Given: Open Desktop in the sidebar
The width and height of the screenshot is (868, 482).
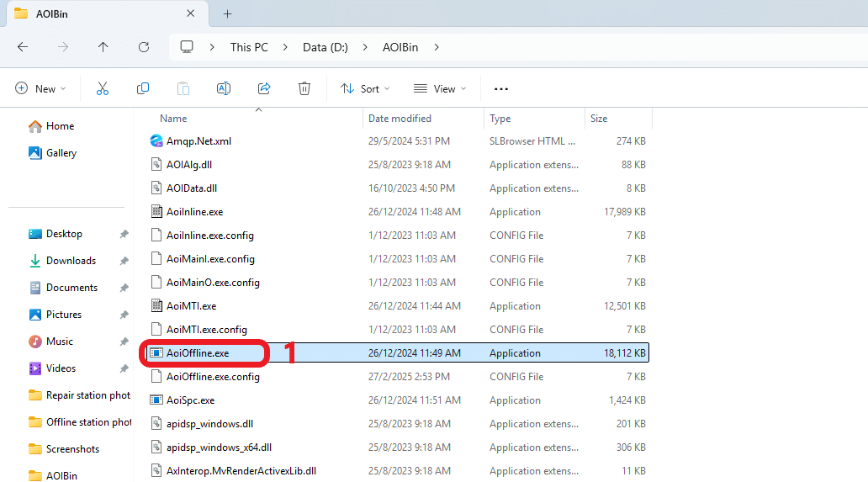Looking at the screenshot, I should tap(64, 234).
